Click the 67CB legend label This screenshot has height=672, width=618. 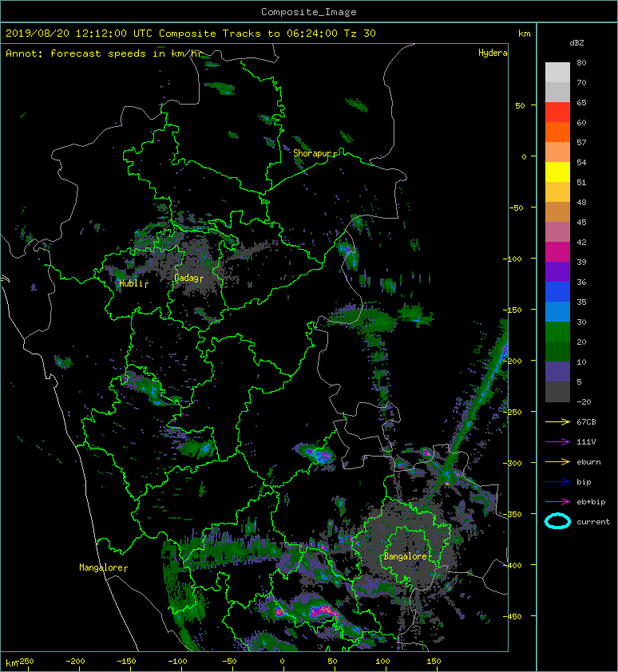point(586,421)
